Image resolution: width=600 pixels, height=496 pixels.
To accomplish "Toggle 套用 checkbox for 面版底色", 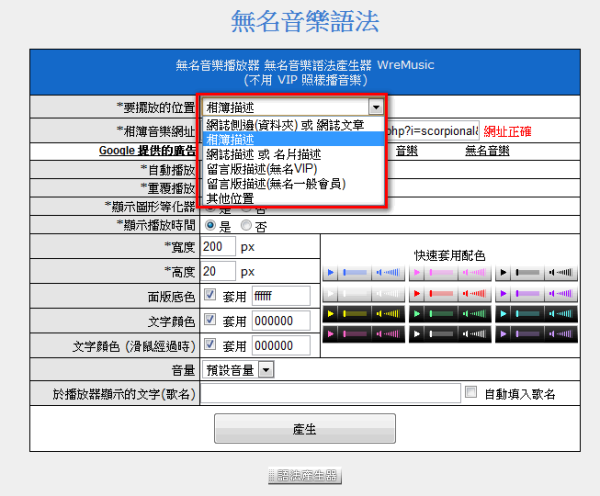I will click(210, 295).
